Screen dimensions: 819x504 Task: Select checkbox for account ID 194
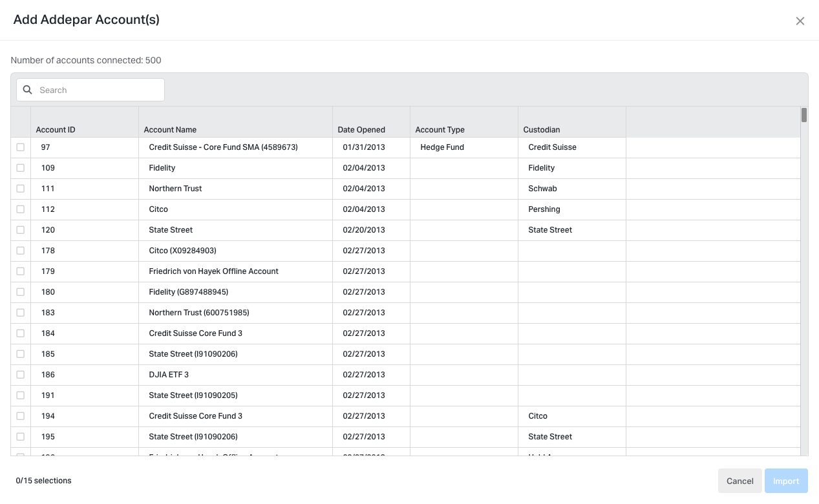[21, 416]
